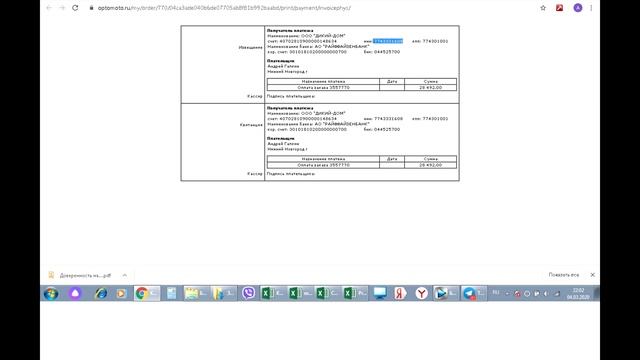Image resolution: width=640 pixels, height=360 pixels.
Task: Open file explorer folder taskbar item
Action: click(x=224, y=293)
